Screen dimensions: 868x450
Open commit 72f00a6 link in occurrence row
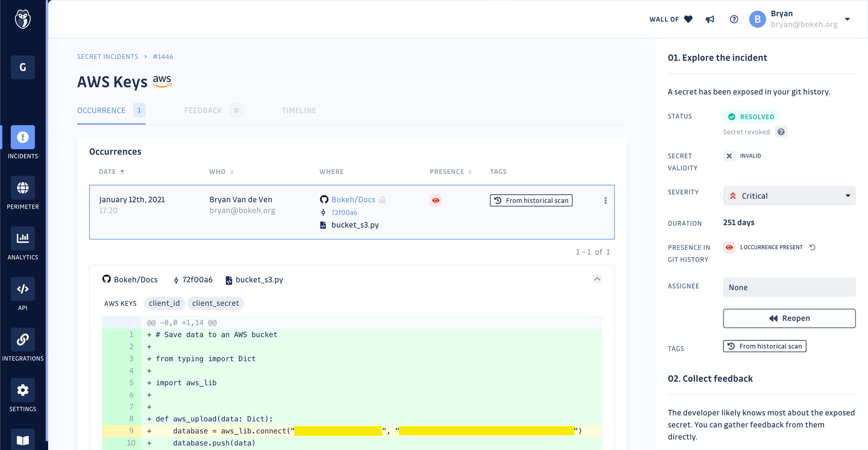344,212
